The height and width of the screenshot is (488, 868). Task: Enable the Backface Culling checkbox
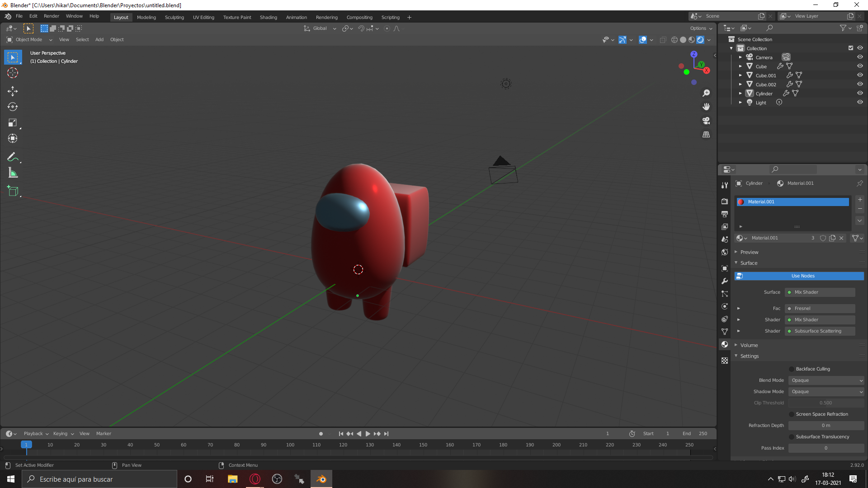point(792,369)
